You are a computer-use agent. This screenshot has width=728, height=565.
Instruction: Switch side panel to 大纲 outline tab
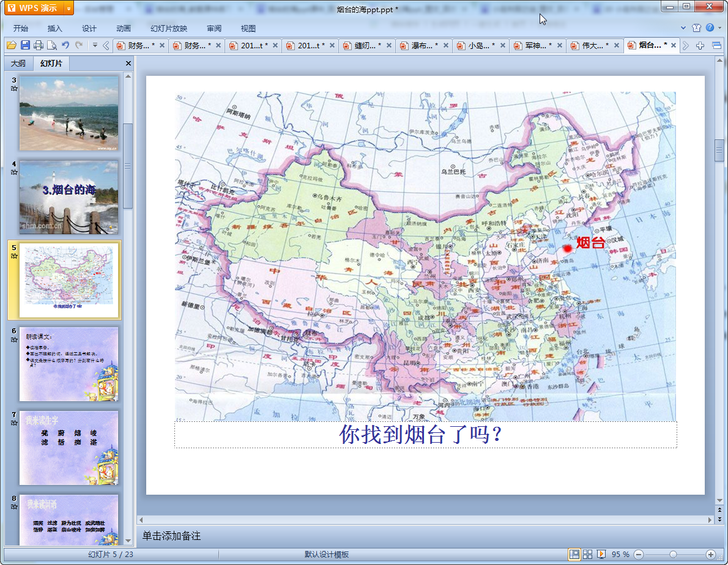pos(18,63)
